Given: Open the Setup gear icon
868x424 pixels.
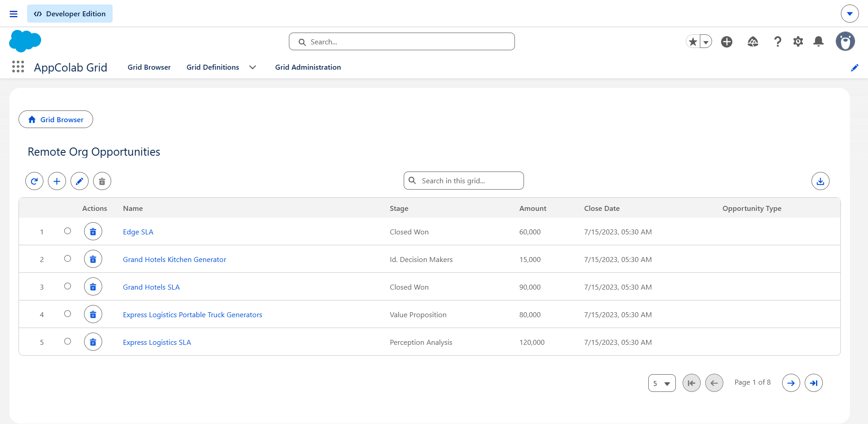Looking at the screenshot, I should coord(798,42).
